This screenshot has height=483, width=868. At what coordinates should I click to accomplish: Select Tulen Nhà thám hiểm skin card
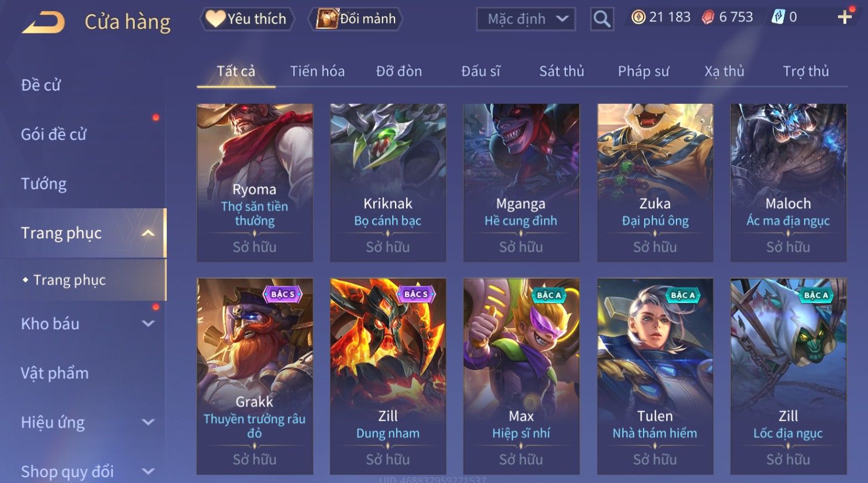655,376
